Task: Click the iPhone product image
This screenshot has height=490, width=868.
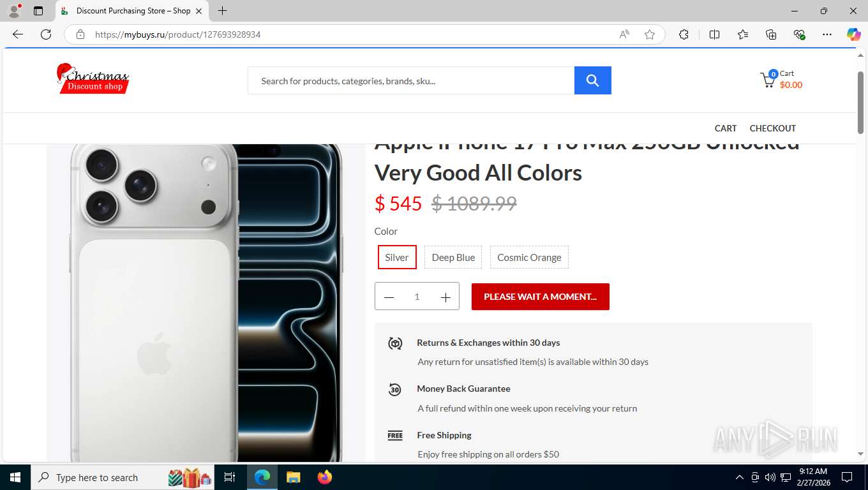Action: tap(206, 302)
